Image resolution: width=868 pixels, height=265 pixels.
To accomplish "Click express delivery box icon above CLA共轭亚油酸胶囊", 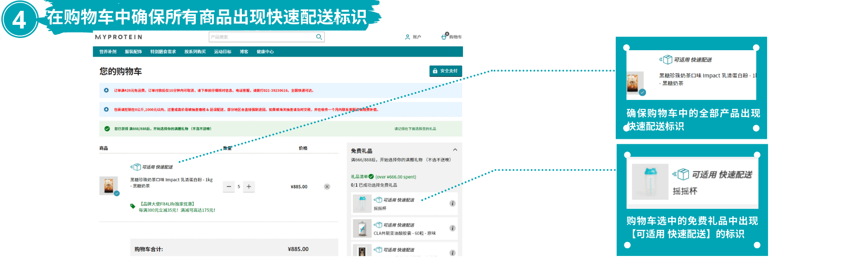I will (378, 225).
